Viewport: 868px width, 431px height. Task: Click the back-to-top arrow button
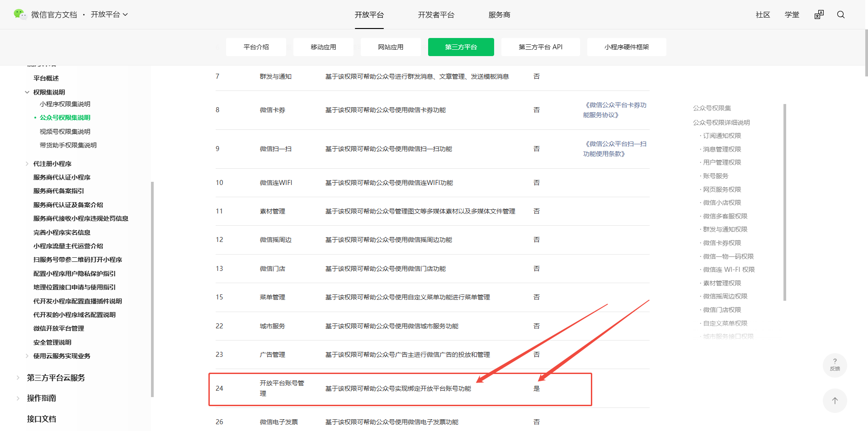pos(835,401)
